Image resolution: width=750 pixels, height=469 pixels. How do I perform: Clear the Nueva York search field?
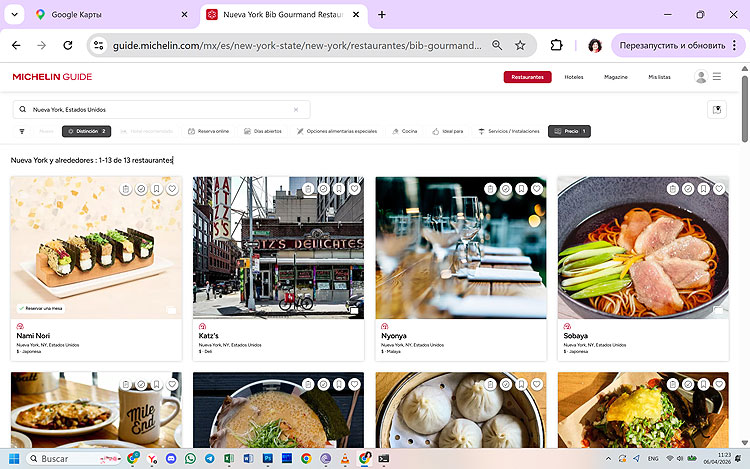coord(296,109)
